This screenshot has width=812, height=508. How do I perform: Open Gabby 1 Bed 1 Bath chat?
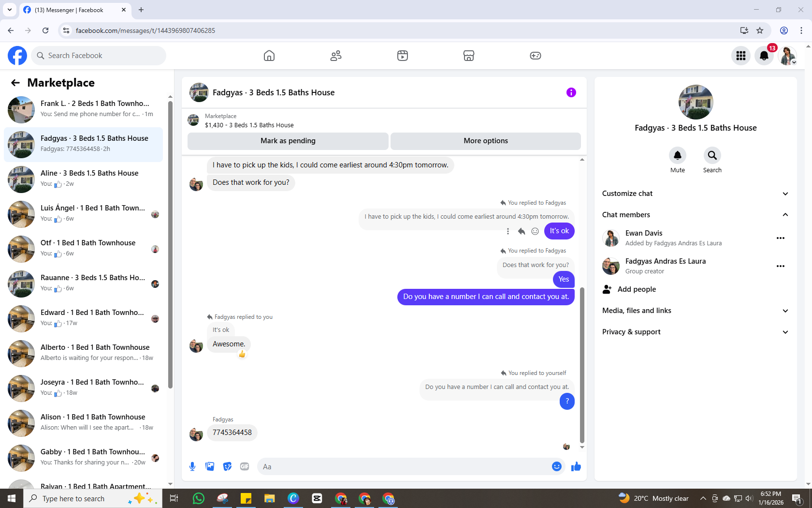(x=83, y=458)
